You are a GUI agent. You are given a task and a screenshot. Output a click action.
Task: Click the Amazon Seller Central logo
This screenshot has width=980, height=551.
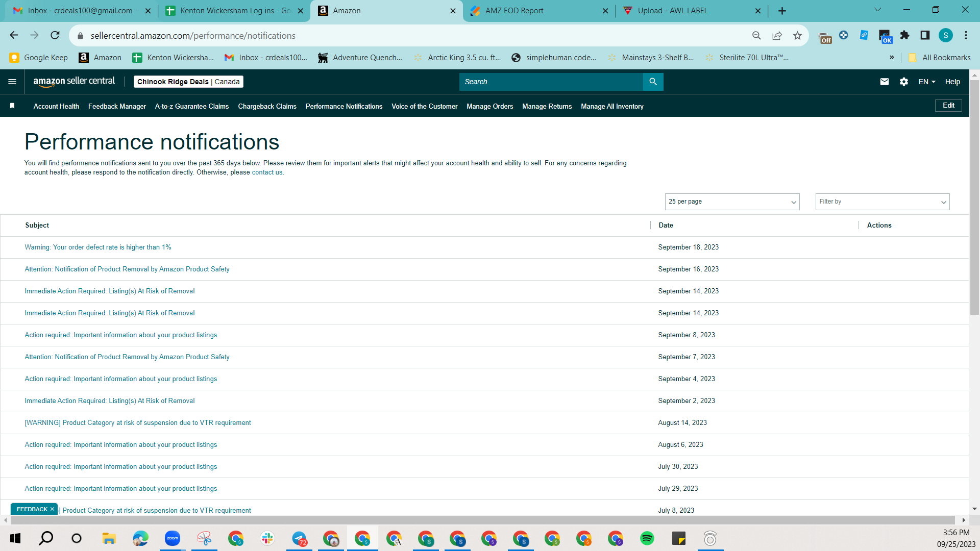click(x=74, y=82)
